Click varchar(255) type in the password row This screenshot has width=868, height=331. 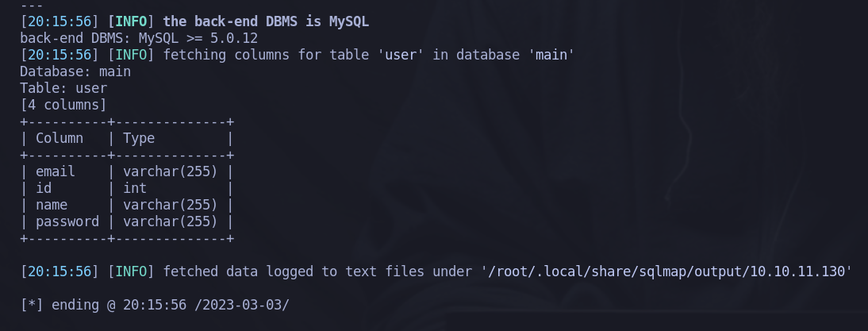pyautogui.click(x=171, y=221)
